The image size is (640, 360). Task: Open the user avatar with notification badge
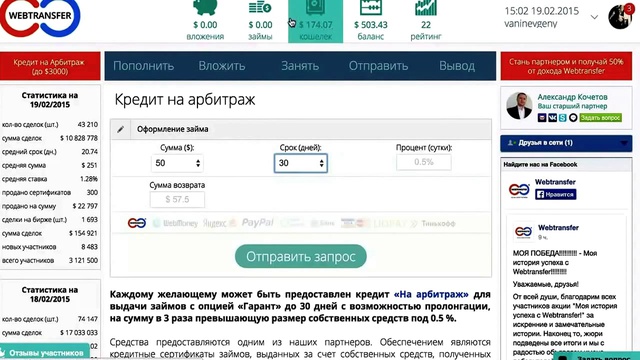pyautogui.click(x=620, y=16)
